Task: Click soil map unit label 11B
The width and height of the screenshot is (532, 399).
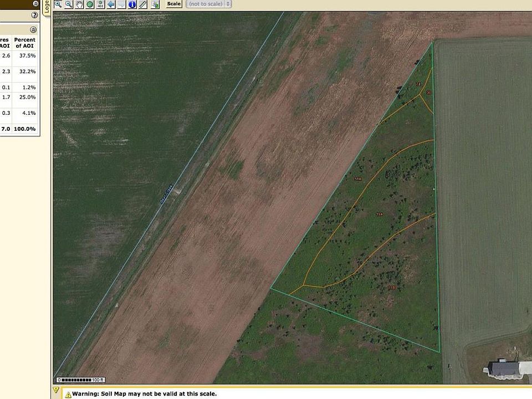Action: 392,288
